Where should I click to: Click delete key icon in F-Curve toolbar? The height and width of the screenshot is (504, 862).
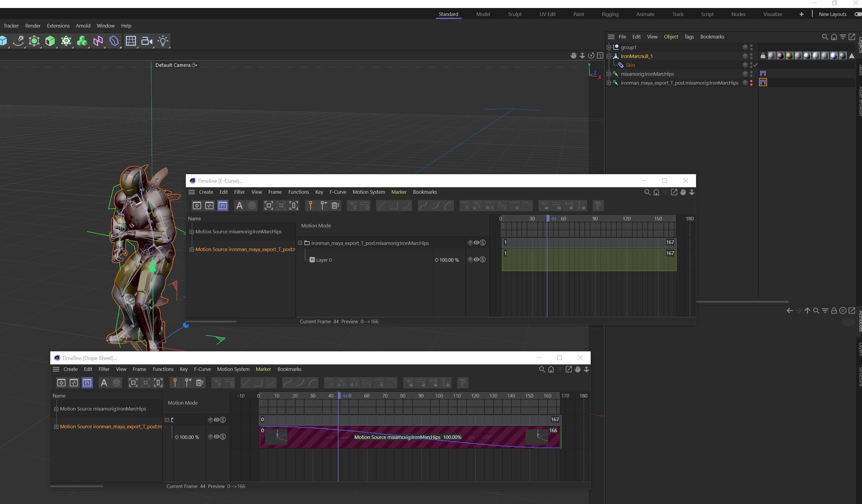tap(335, 206)
